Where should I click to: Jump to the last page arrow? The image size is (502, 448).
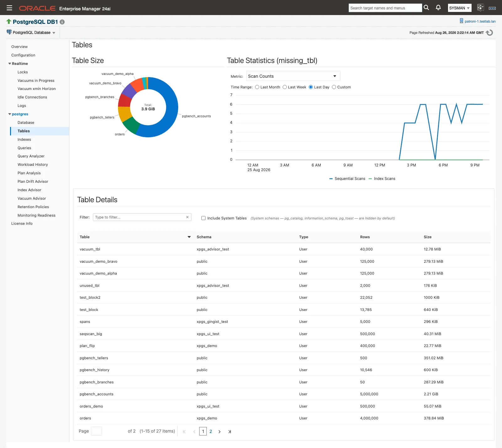click(x=230, y=432)
